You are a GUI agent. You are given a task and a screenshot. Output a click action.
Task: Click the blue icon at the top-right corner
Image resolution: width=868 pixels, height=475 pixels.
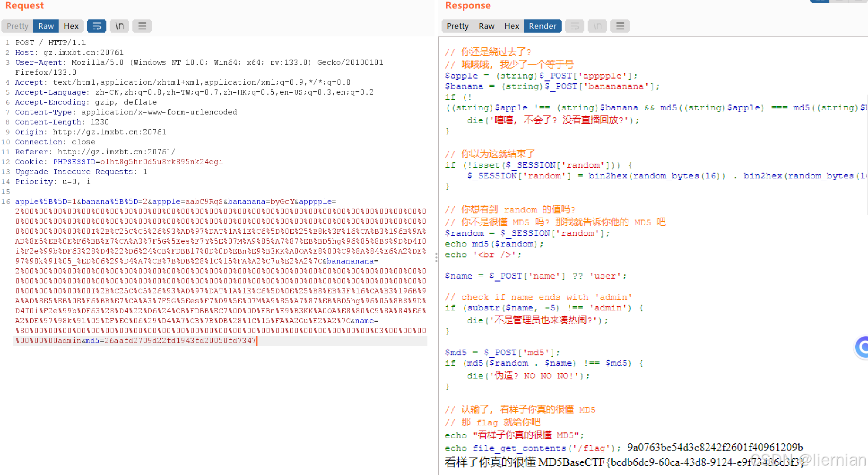pos(819,1)
